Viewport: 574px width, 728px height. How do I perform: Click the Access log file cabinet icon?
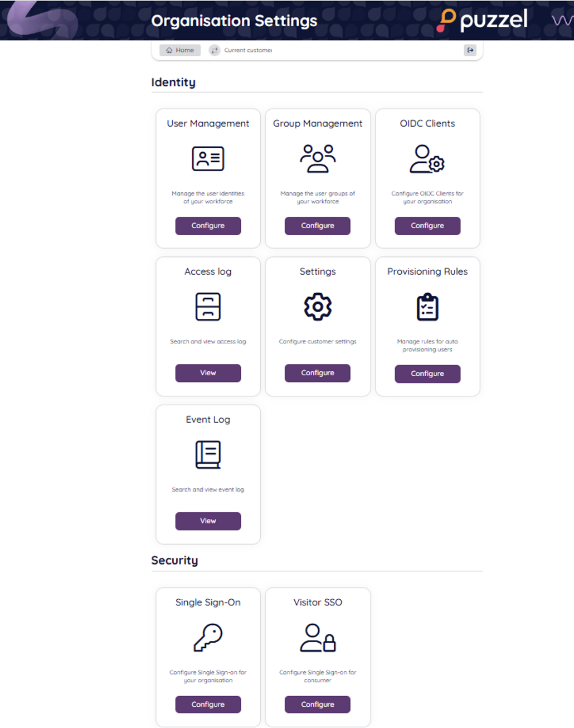point(208,307)
